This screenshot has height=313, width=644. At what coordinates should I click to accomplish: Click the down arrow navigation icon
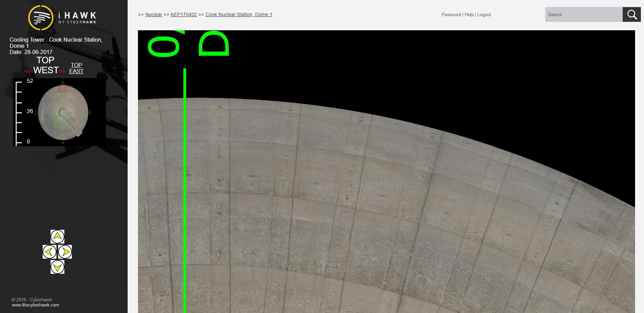tap(57, 267)
